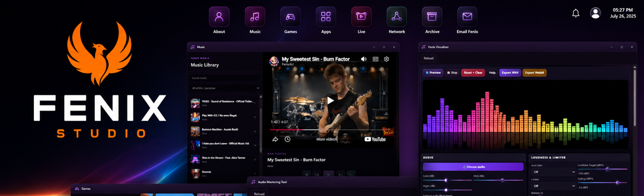The image size is (644, 196).
Task: Click the YouTube logo on the video
Action: point(375,139)
